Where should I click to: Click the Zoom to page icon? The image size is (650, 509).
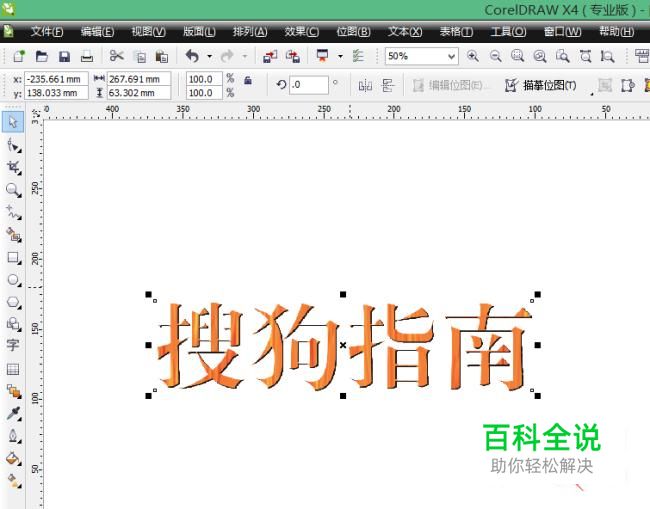point(563,56)
